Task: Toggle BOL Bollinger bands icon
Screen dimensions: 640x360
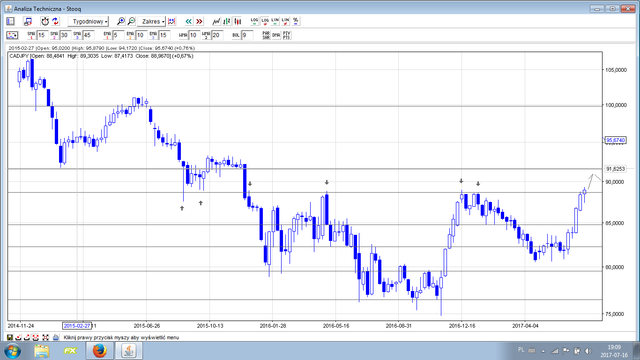Action: 236,36
